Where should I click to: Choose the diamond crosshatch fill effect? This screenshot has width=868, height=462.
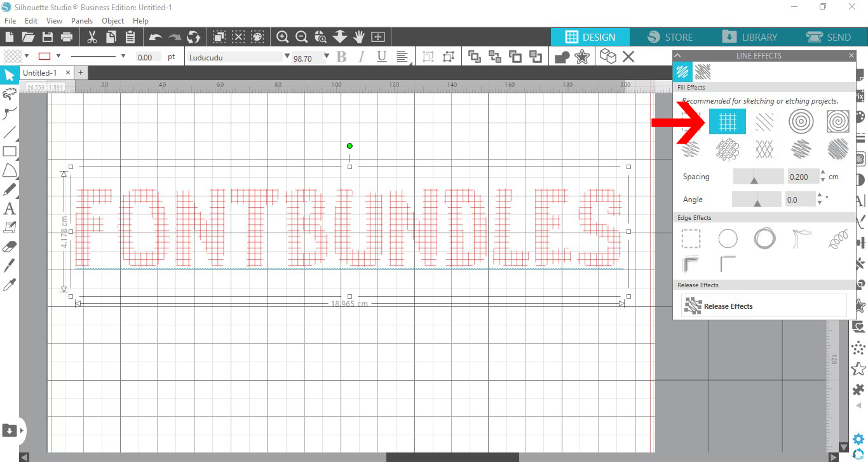click(x=765, y=149)
